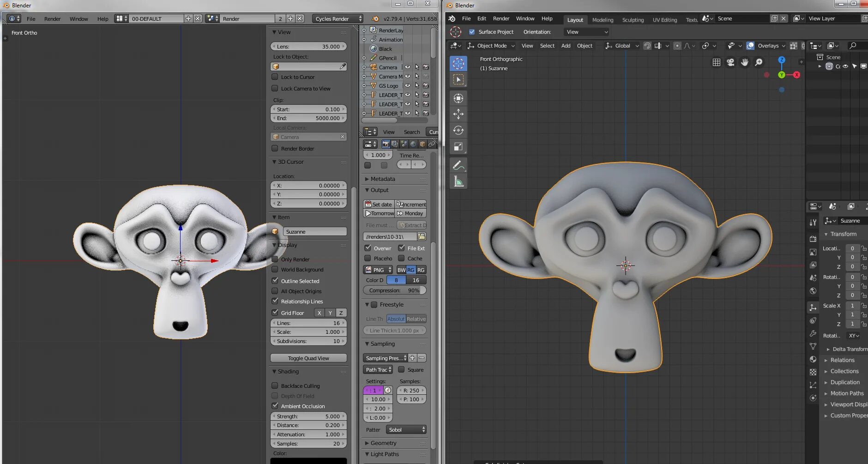Toggle perspective/orthographic grid icon in viewport
This screenshot has width=868, height=464.
pos(716,62)
